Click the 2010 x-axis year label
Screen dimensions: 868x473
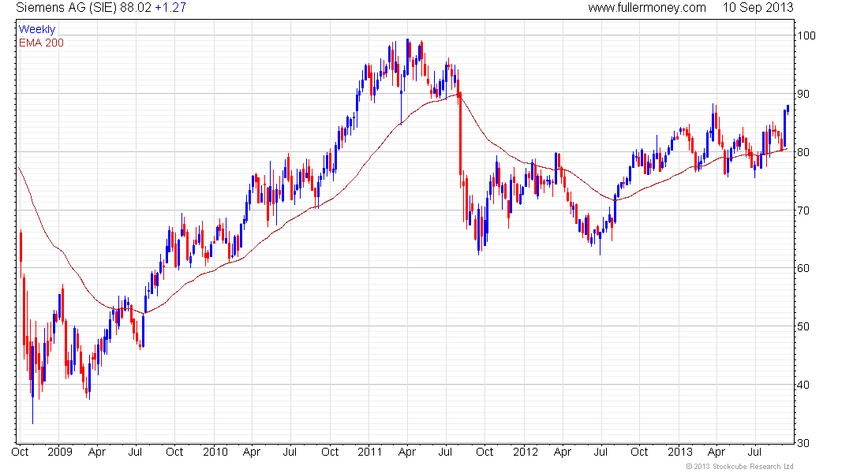[215, 452]
